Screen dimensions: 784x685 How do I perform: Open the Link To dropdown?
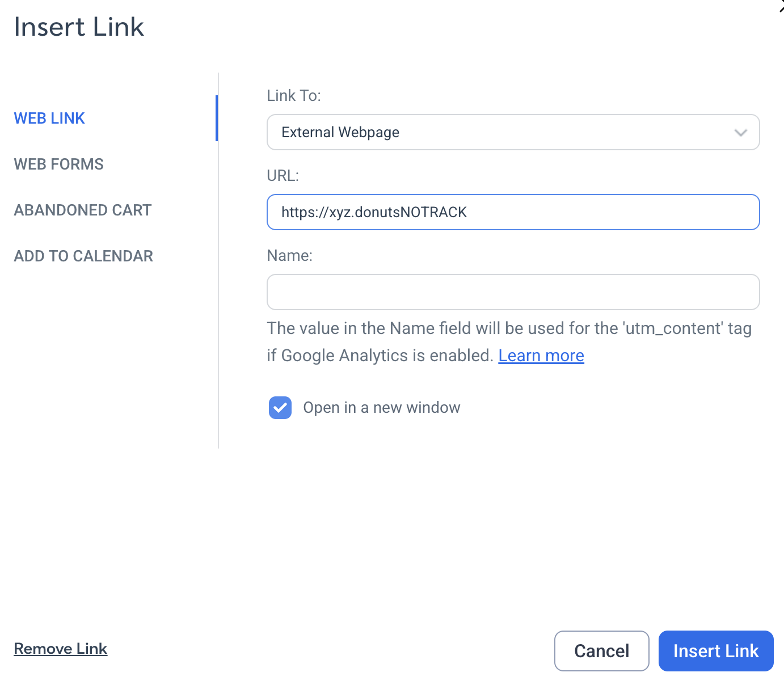click(513, 132)
